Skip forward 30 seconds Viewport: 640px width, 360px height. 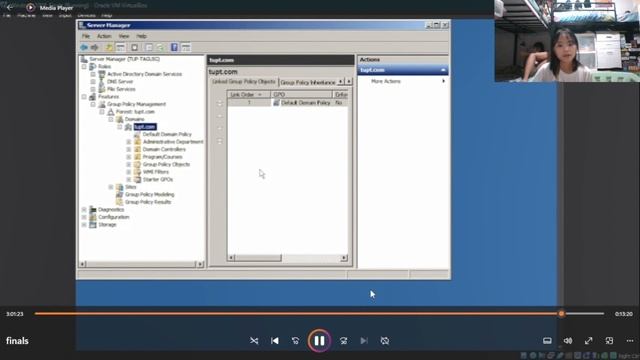tap(344, 340)
